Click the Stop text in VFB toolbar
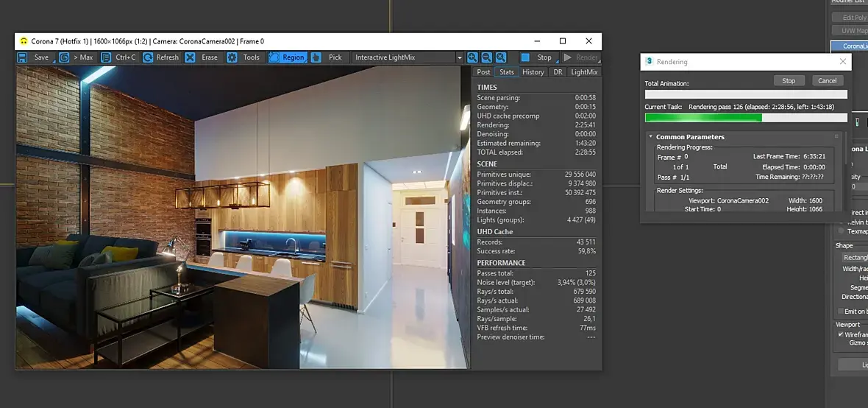The height and width of the screenshot is (408, 868). (x=544, y=57)
